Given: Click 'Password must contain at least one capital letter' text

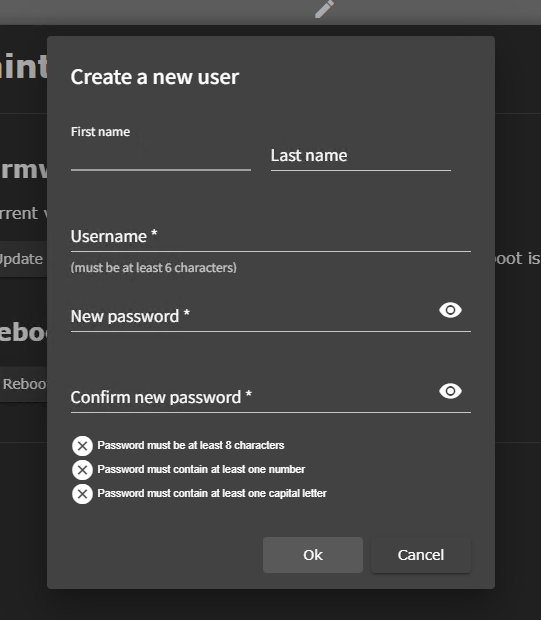Looking at the screenshot, I should coord(212,493).
